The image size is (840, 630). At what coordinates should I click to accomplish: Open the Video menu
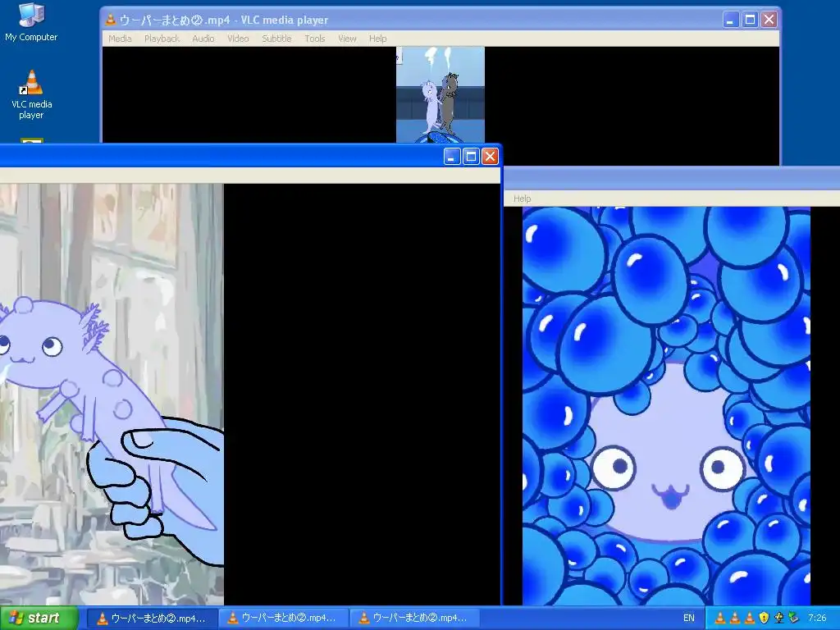pyautogui.click(x=238, y=39)
